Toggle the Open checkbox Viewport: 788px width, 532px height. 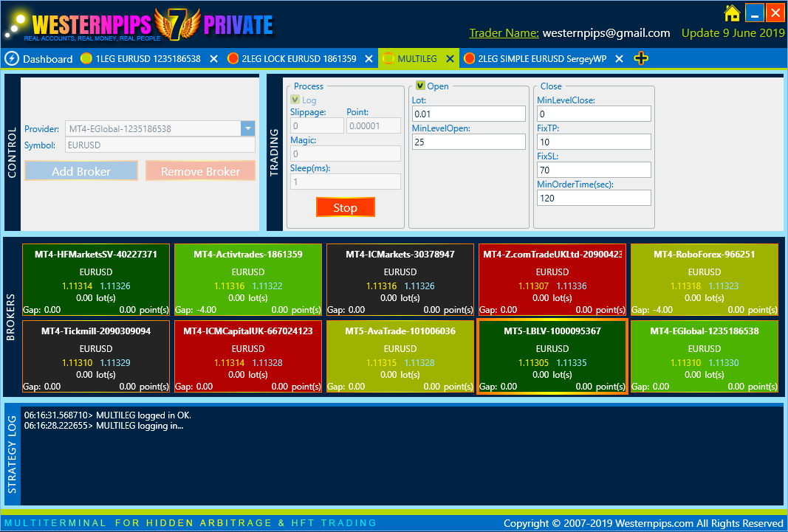(420, 86)
